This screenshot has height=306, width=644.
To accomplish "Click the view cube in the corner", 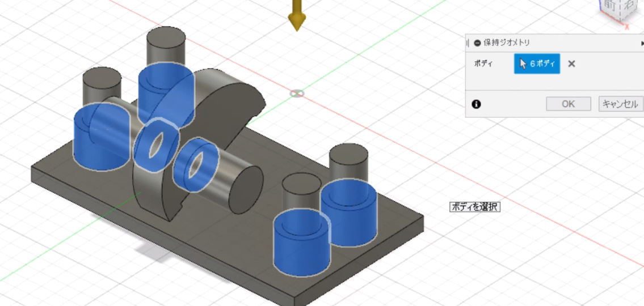I will tap(618, 10).
